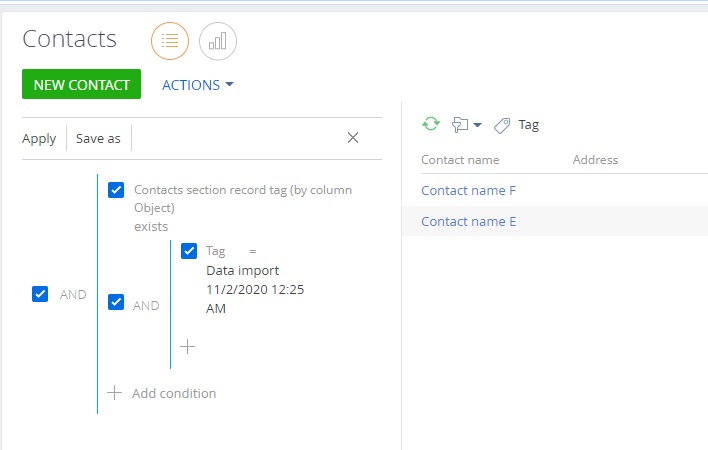This screenshot has width=708, height=450.
Task: Switch to list view icon
Action: (x=170, y=41)
